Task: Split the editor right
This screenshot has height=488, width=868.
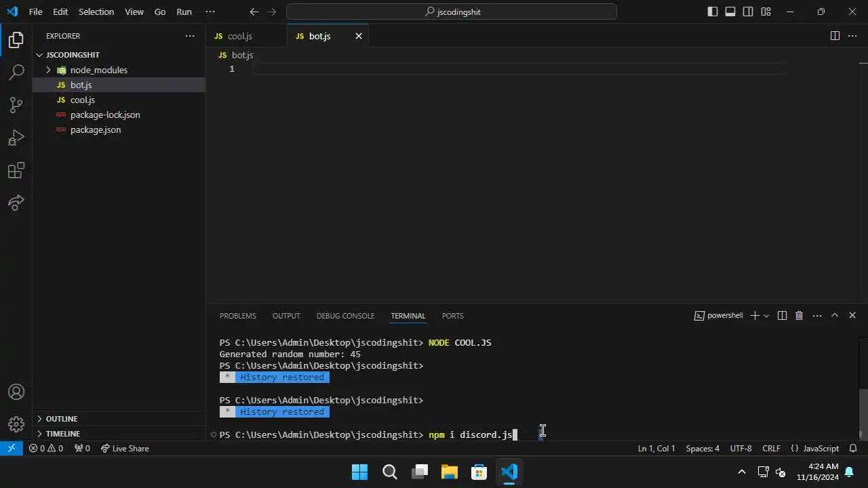Action: tap(835, 36)
